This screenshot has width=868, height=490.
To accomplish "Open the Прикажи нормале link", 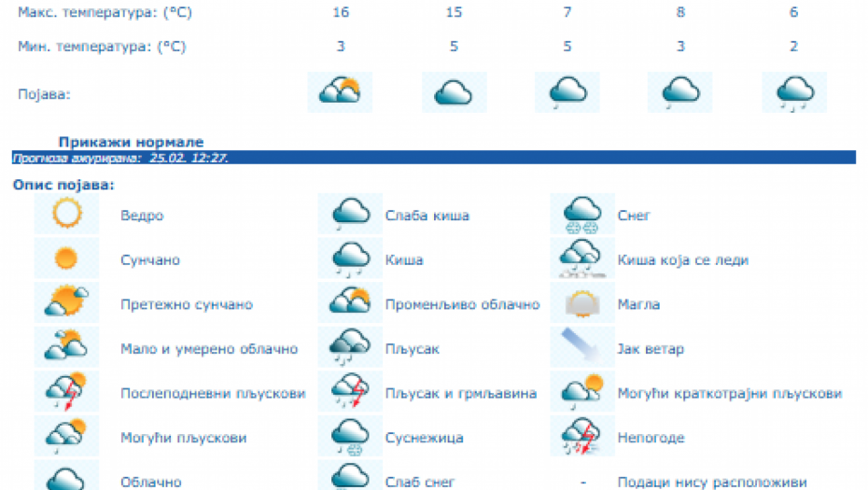I will (x=131, y=142).
